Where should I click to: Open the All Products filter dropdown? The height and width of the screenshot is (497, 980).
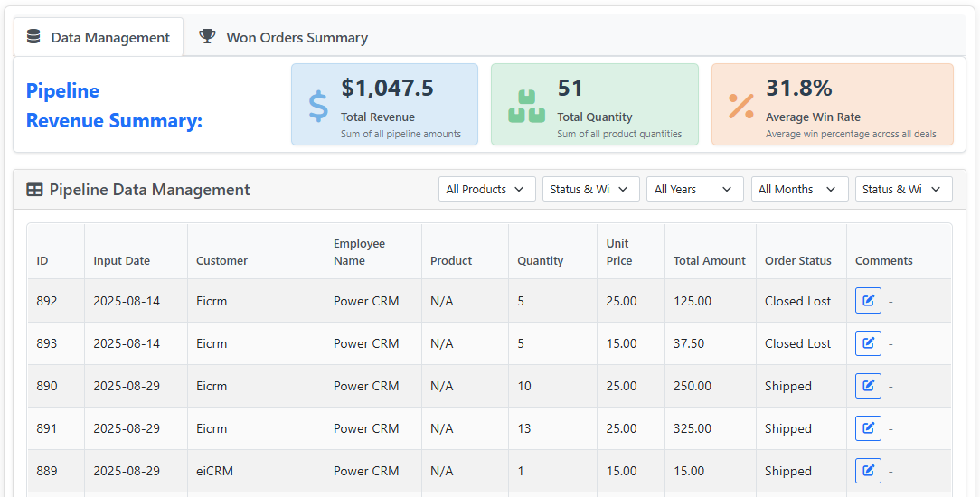click(x=487, y=189)
